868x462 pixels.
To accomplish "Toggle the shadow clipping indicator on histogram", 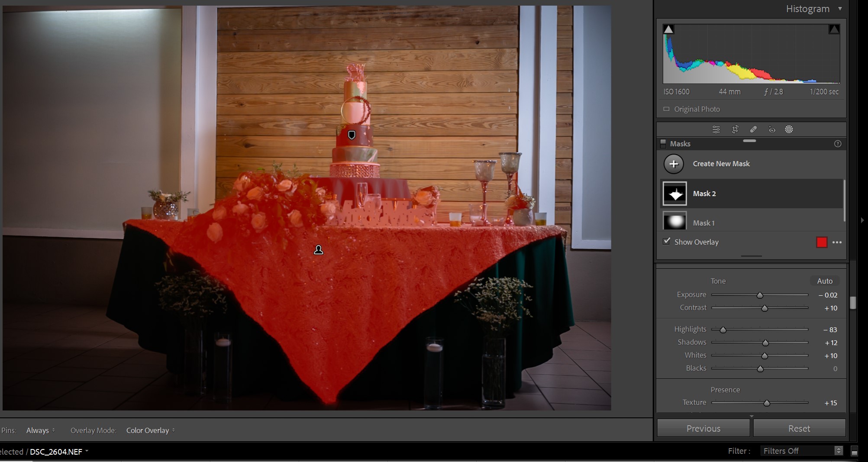I will (668, 29).
